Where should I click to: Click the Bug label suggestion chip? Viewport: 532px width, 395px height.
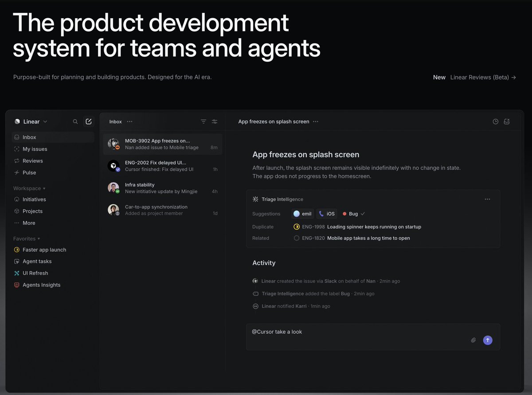click(353, 214)
